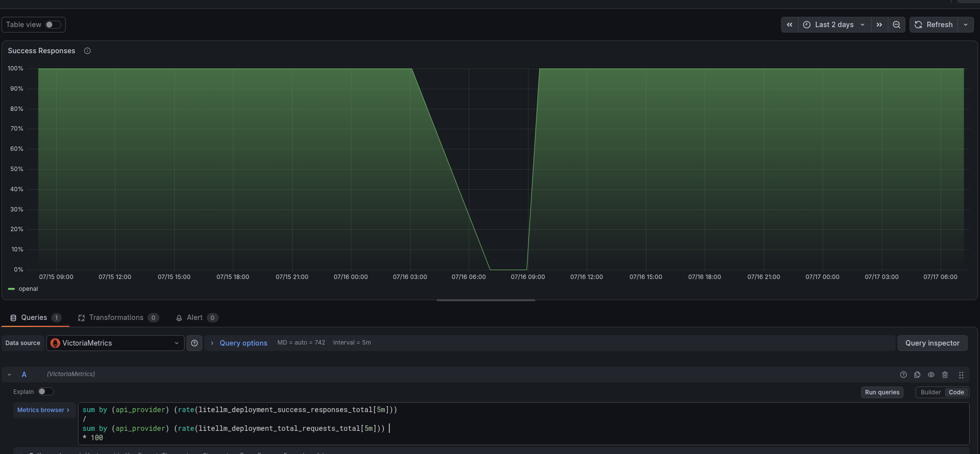The image size is (980, 454).
Task: Open the Query inspector
Action: click(x=932, y=343)
